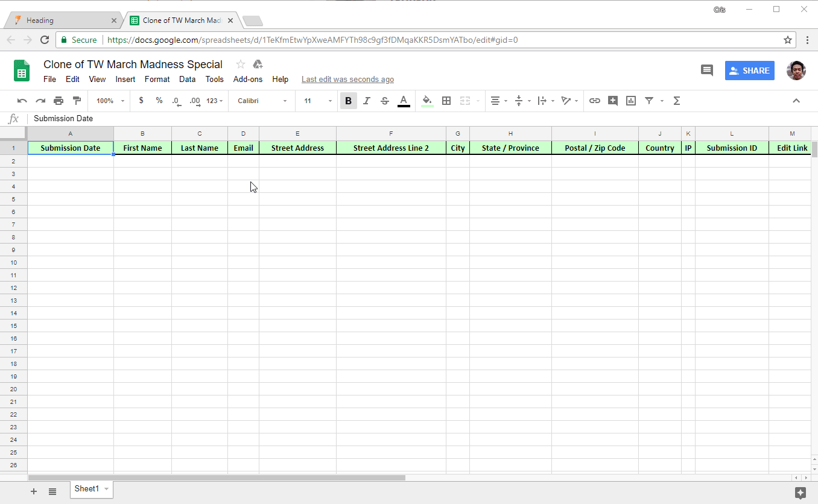The image size is (818, 504).
Task: Click the borders icon
Action: coord(446,101)
